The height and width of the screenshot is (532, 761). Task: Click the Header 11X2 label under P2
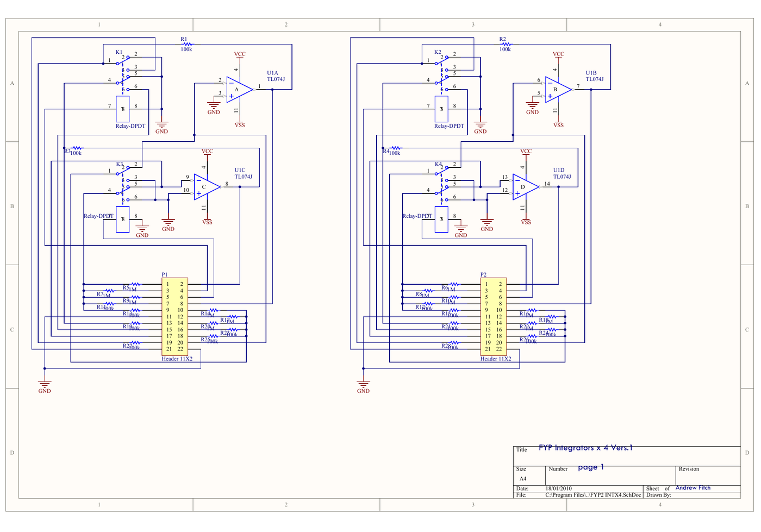coord(496,359)
